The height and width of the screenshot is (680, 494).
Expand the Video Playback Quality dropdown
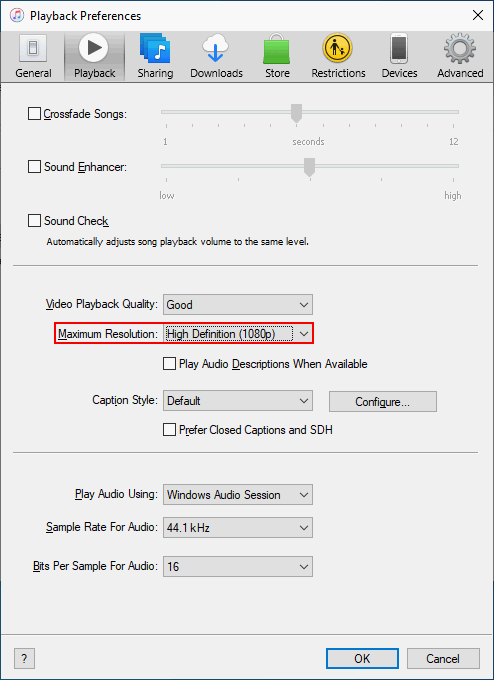coord(238,304)
